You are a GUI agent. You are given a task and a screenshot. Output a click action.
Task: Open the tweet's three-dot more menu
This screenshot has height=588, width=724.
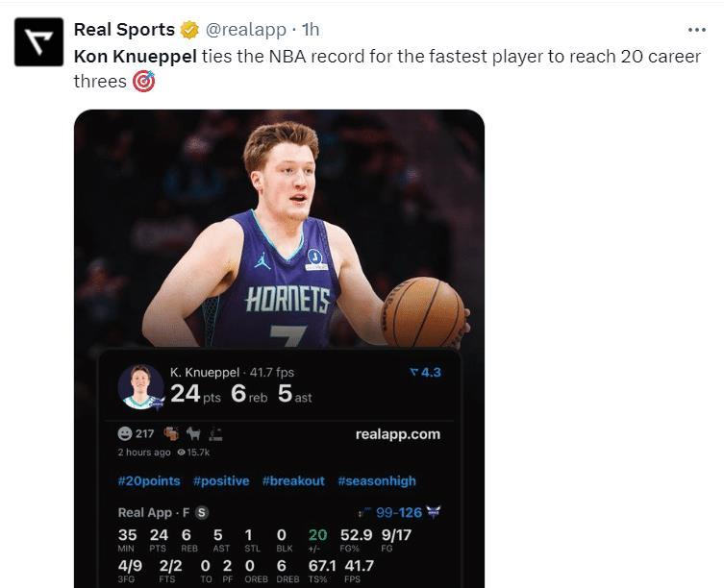[697, 29]
